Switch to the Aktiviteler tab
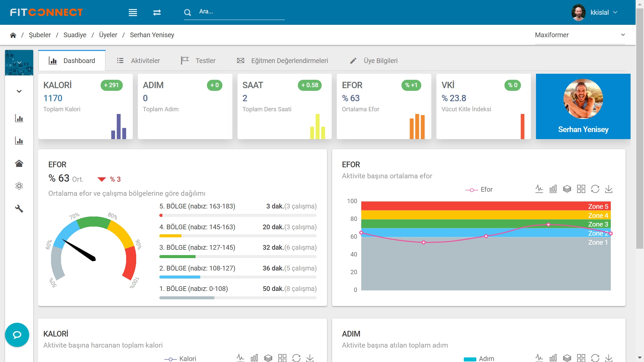 coord(138,61)
